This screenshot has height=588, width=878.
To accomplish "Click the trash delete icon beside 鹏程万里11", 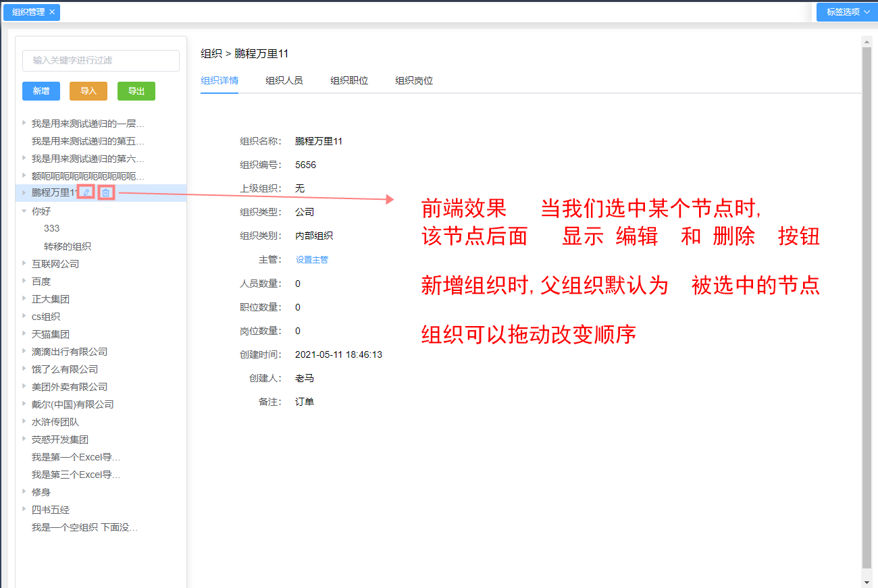I will click(105, 192).
